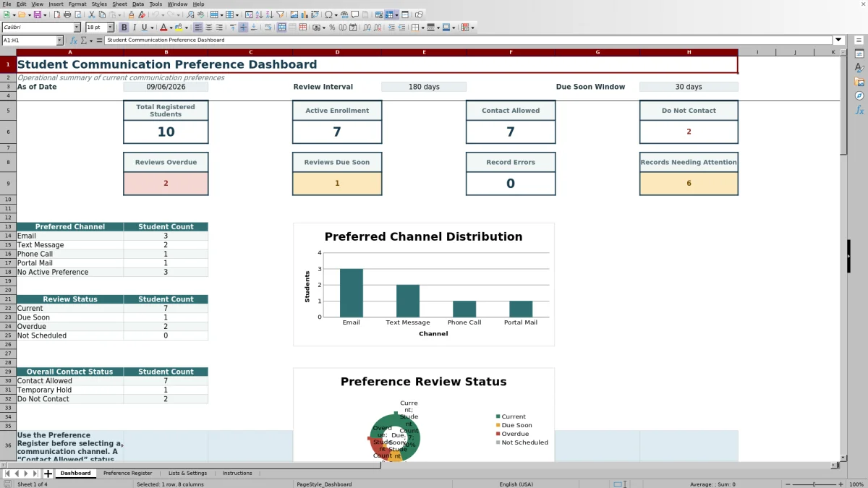Toggle Align Right
The height and width of the screenshot is (488, 868).
(x=218, y=27)
